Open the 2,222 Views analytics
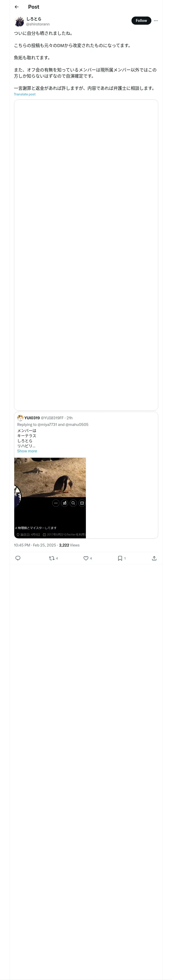The image size is (172, 980). (69, 545)
